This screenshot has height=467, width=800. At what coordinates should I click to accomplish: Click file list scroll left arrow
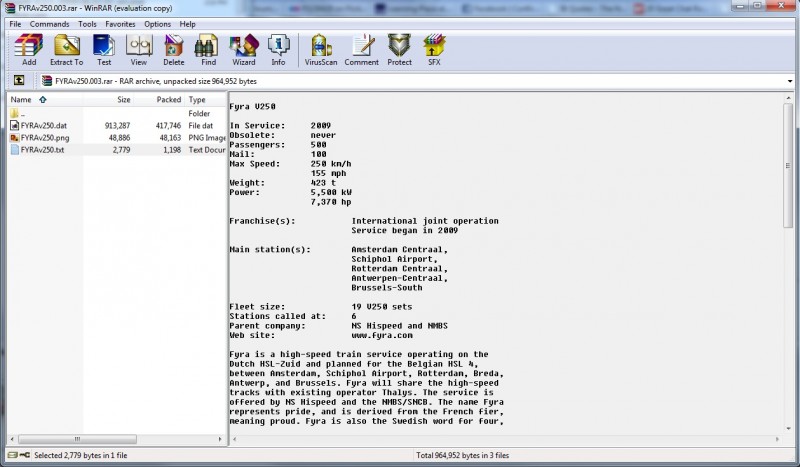click(12, 439)
